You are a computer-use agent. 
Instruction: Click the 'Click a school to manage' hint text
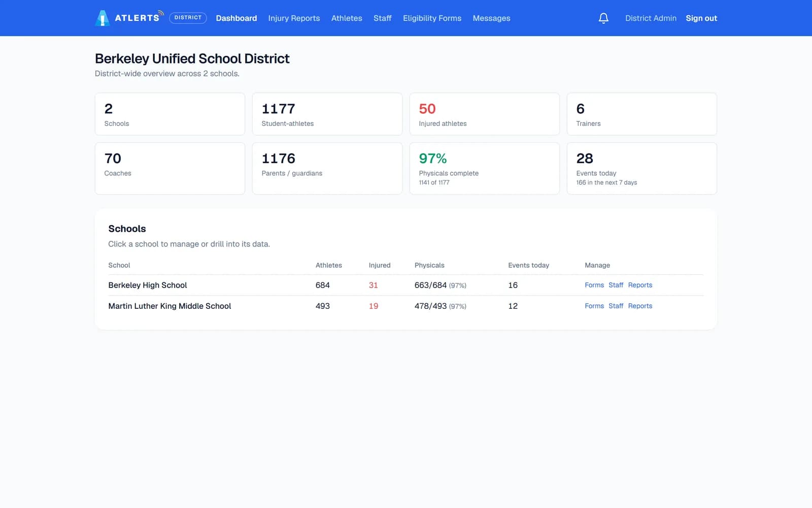pos(189,244)
